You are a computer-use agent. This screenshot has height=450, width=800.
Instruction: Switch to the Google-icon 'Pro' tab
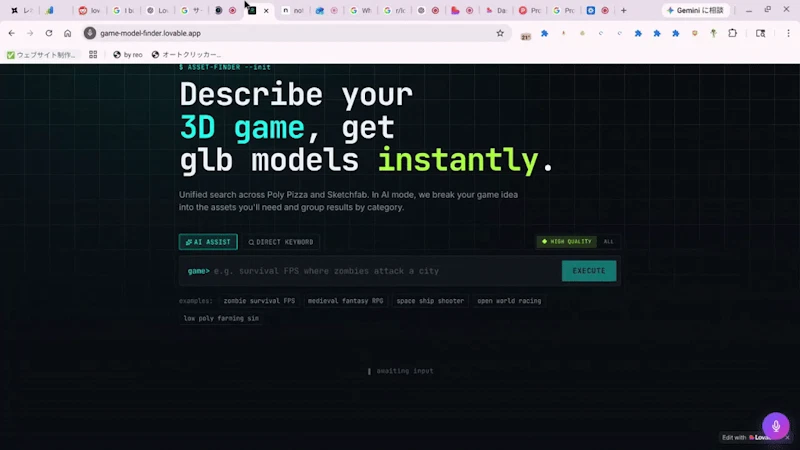pyautogui.click(x=563, y=10)
